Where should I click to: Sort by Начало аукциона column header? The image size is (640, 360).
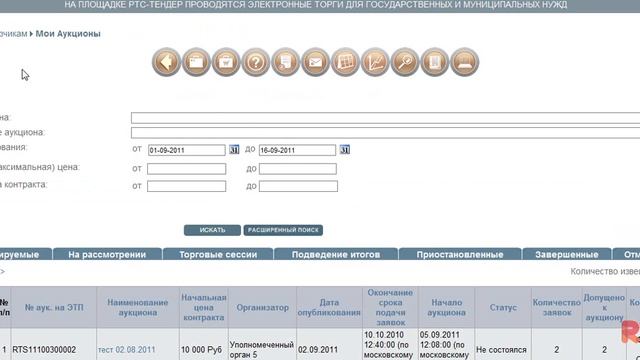(447, 307)
